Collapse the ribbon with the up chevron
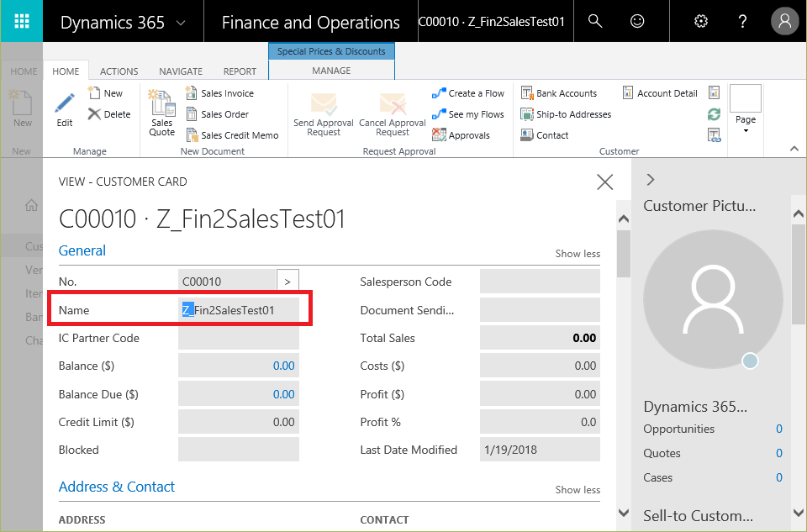This screenshot has width=807, height=532. pyautogui.click(x=794, y=149)
